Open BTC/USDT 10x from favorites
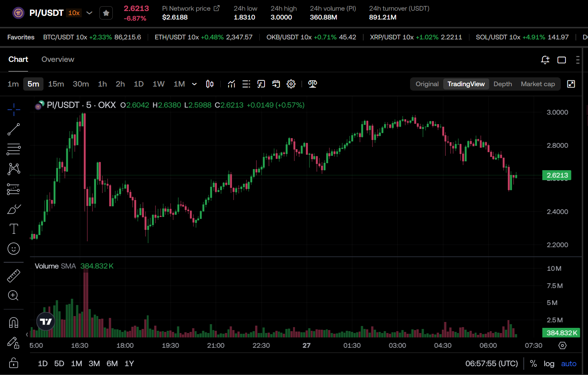 point(92,37)
